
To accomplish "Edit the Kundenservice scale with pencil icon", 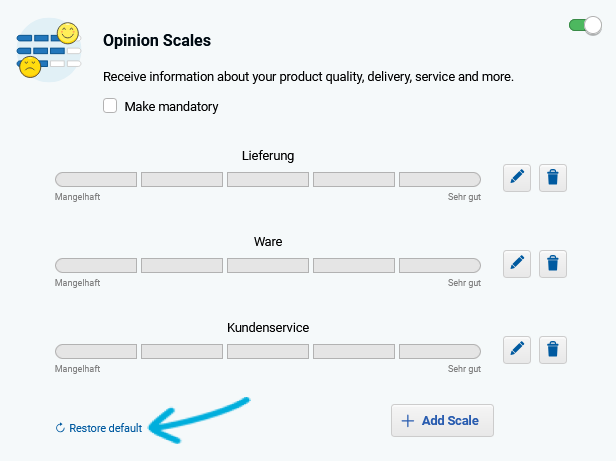I will pos(517,350).
